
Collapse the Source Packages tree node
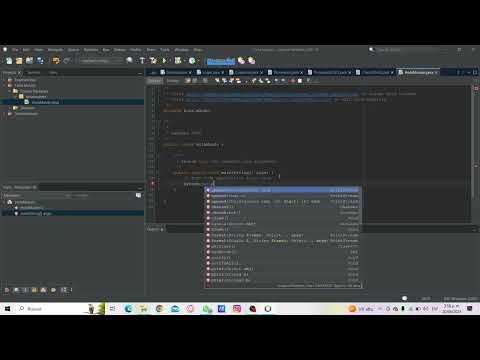point(10,91)
